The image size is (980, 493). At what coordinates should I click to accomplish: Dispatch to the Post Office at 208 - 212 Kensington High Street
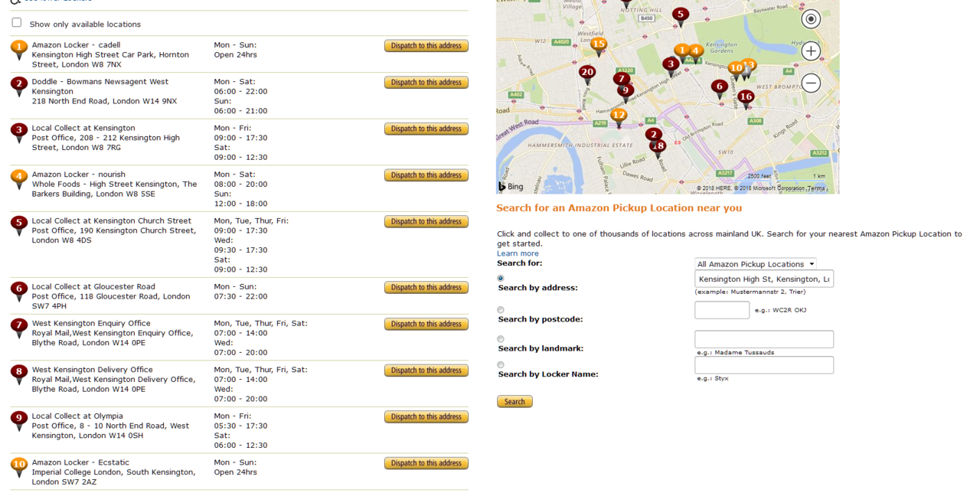pyautogui.click(x=426, y=129)
